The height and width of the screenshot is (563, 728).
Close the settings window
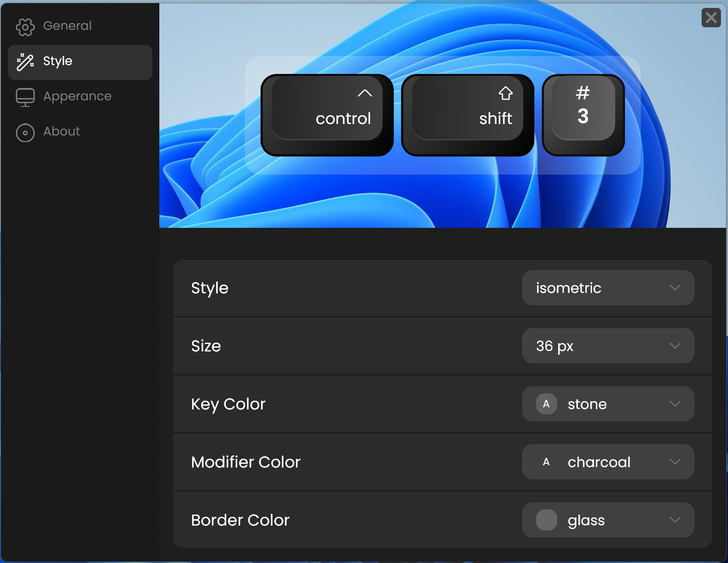pos(711,18)
